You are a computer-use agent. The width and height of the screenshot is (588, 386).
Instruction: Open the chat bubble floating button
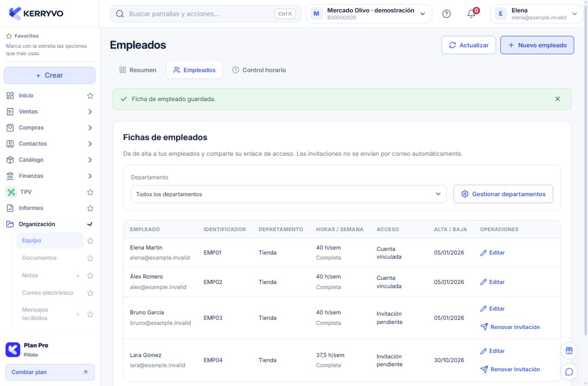tap(569, 371)
